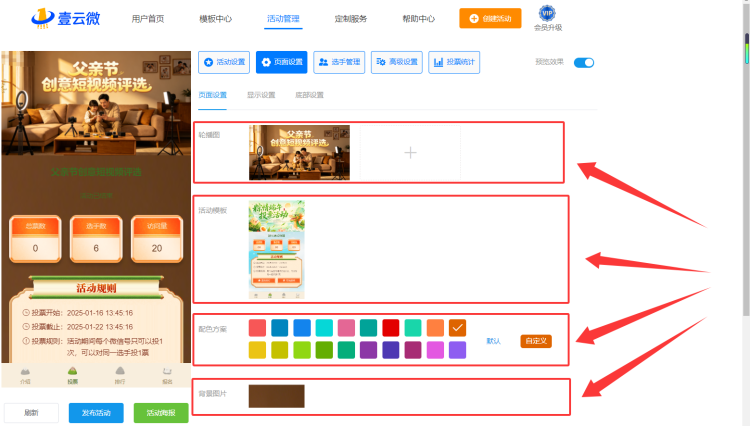The height and width of the screenshot is (426, 750).
Task: Tap the green 投票 icon in phone preview
Action: click(72, 375)
